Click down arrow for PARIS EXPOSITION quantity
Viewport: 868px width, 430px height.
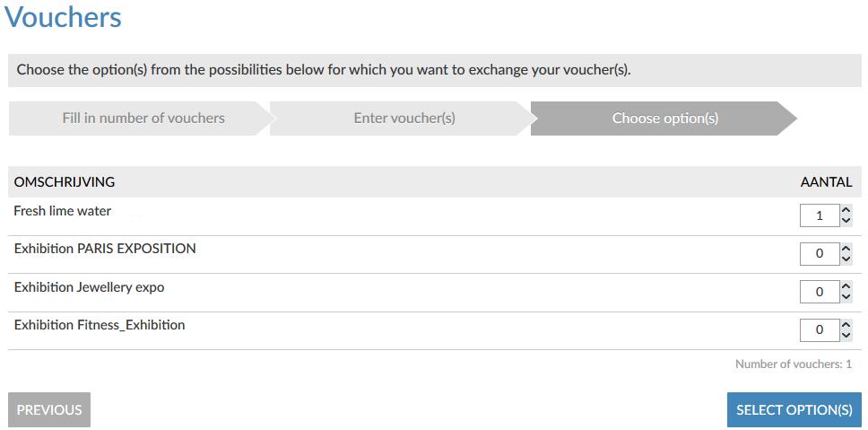point(846,259)
